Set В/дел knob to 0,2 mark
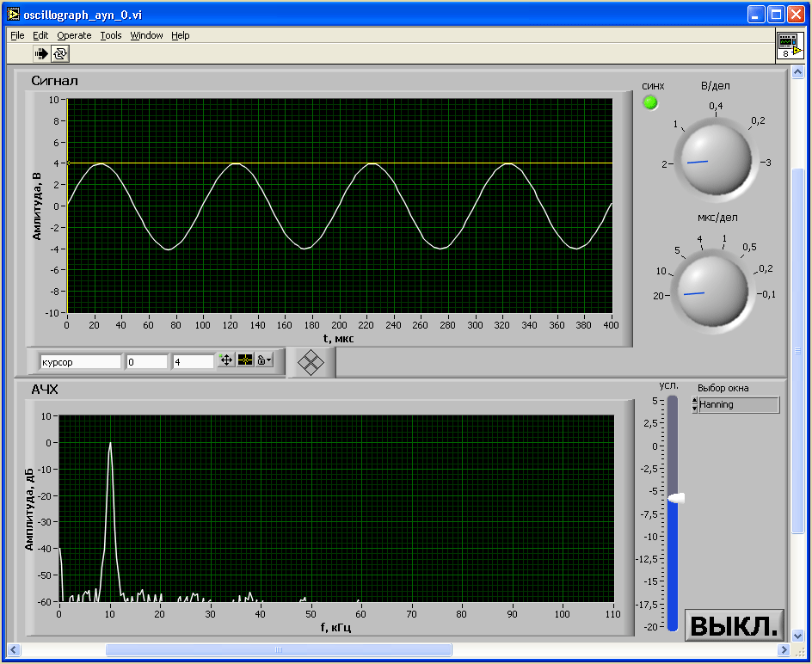This screenshot has height=664, width=812. [x=758, y=120]
